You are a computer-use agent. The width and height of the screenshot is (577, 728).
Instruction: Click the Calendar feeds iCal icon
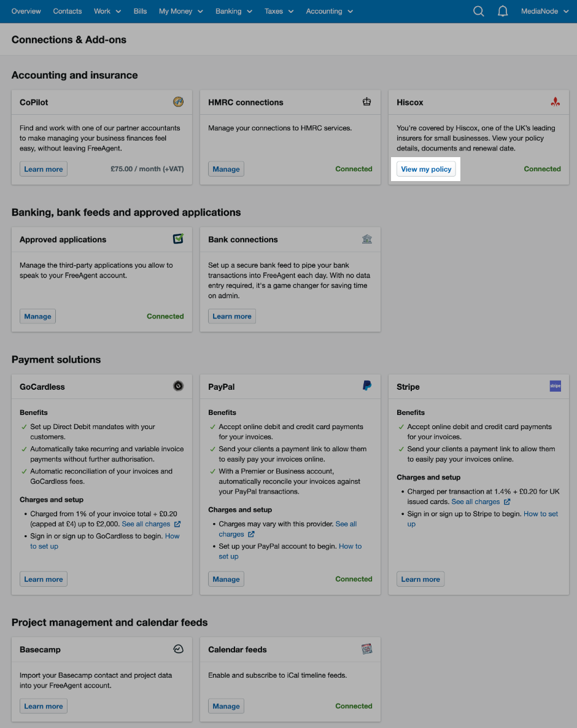tap(367, 649)
